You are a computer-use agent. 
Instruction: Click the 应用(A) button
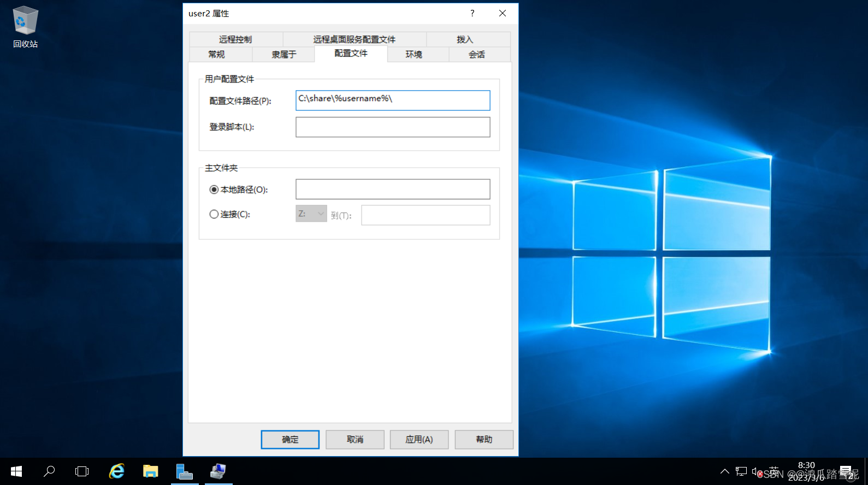pos(419,440)
